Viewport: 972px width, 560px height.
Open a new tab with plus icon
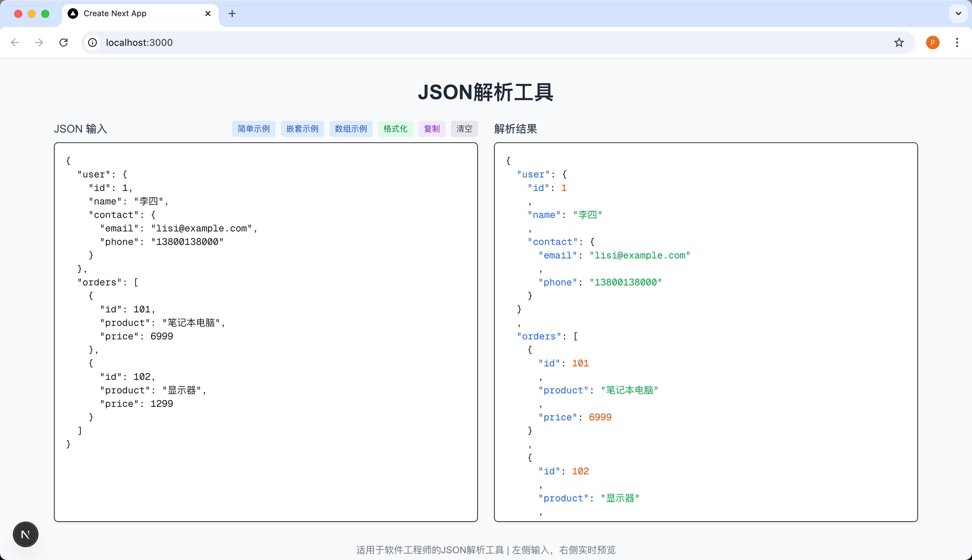(x=232, y=13)
